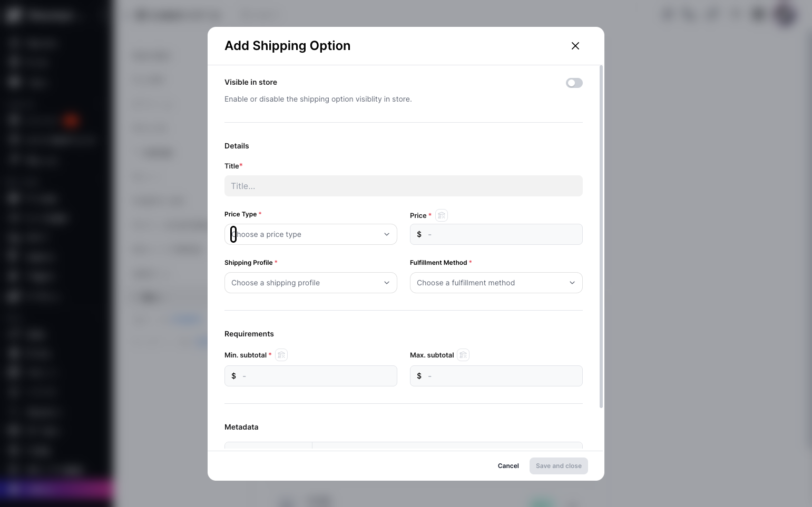Click the Min. subtotal amount field
812x507 pixels.
click(x=310, y=376)
